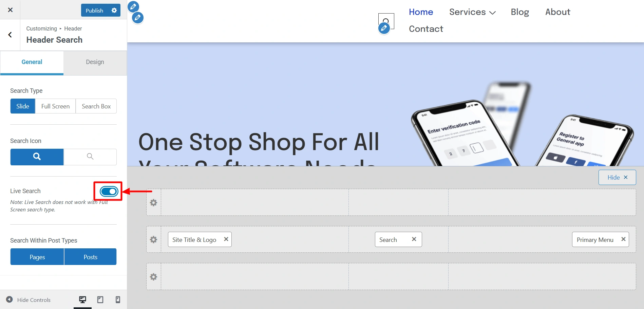Close the Customizer with the X icon
Image resolution: width=644 pixels, height=309 pixels.
click(10, 10)
